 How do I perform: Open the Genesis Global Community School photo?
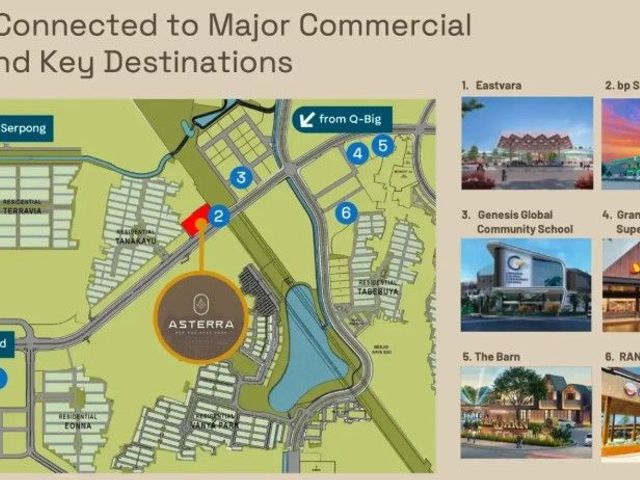pyautogui.click(x=526, y=285)
